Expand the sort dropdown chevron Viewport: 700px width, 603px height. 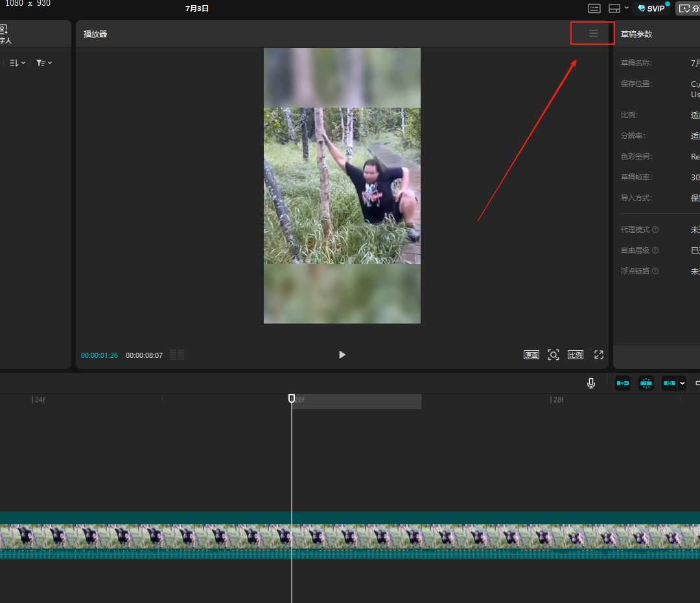tap(23, 63)
